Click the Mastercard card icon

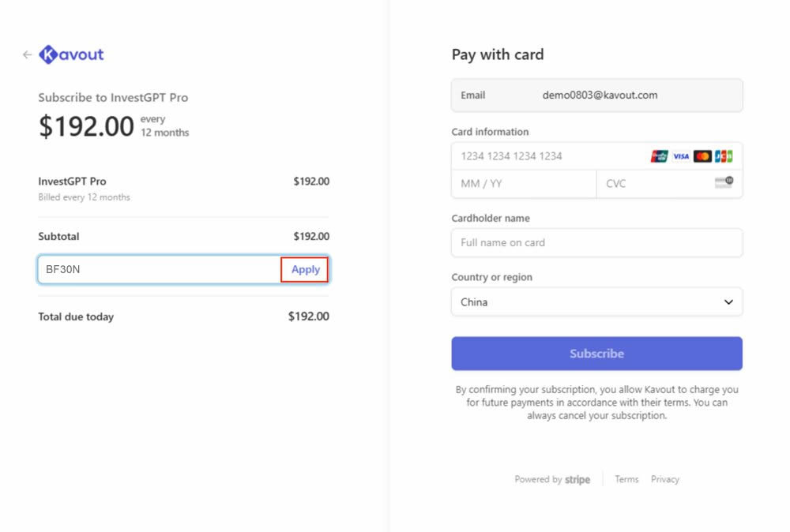pyautogui.click(x=702, y=156)
